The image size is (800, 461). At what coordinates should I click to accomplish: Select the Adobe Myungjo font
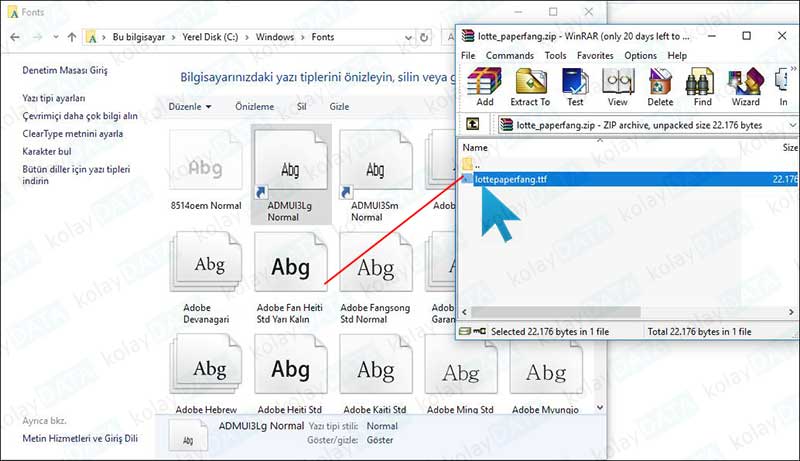pyautogui.click(x=545, y=374)
